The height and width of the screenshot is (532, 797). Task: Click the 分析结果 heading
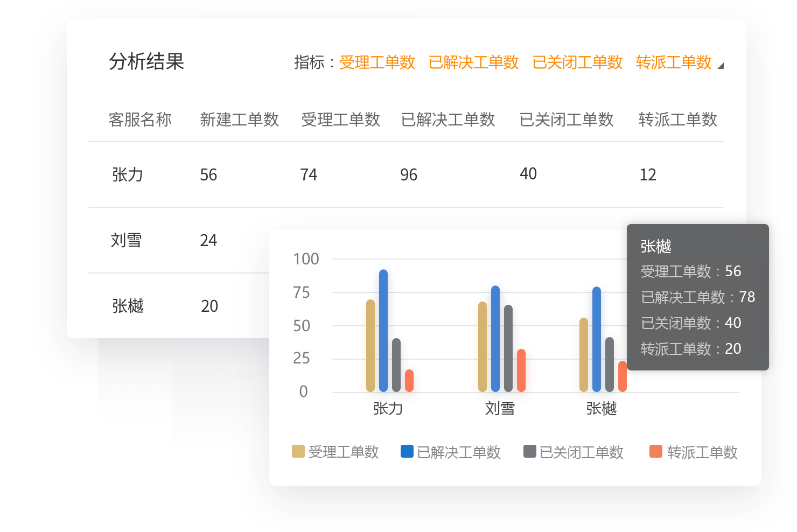click(146, 61)
